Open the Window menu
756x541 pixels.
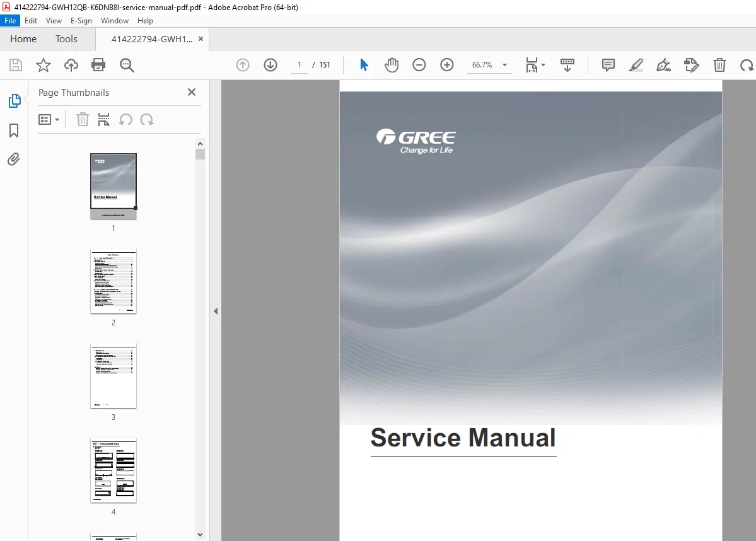(115, 21)
